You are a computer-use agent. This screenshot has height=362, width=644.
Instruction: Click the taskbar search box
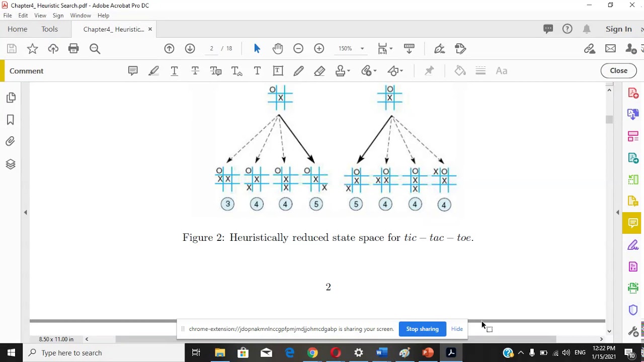point(104,353)
